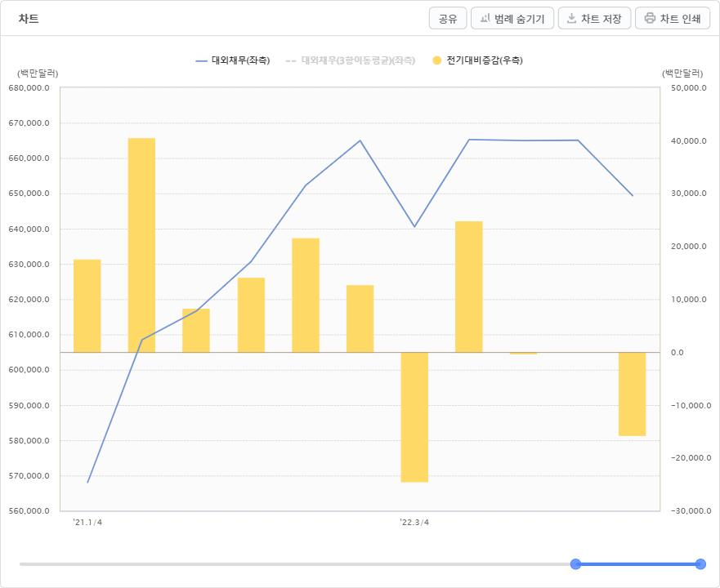
Task: Click the printer icon in 차트 인쇄
Action: (650, 18)
